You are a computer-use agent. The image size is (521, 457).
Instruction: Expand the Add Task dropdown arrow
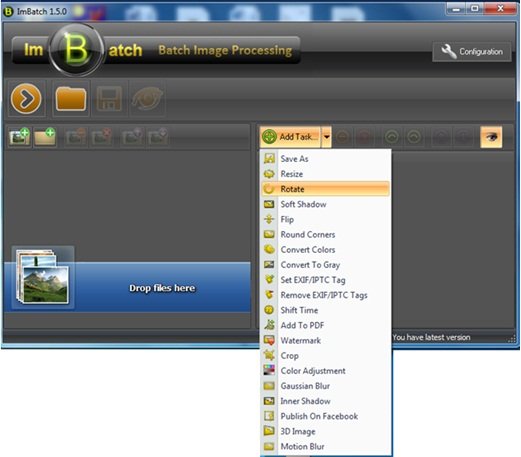(326, 137)
